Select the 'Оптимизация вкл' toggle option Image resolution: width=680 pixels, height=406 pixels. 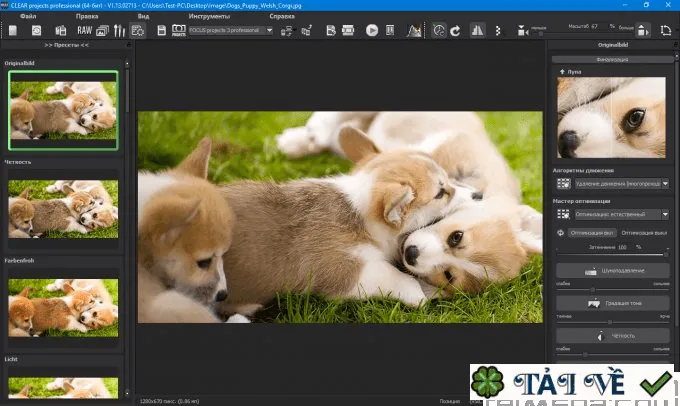click(x=592, y=233)
